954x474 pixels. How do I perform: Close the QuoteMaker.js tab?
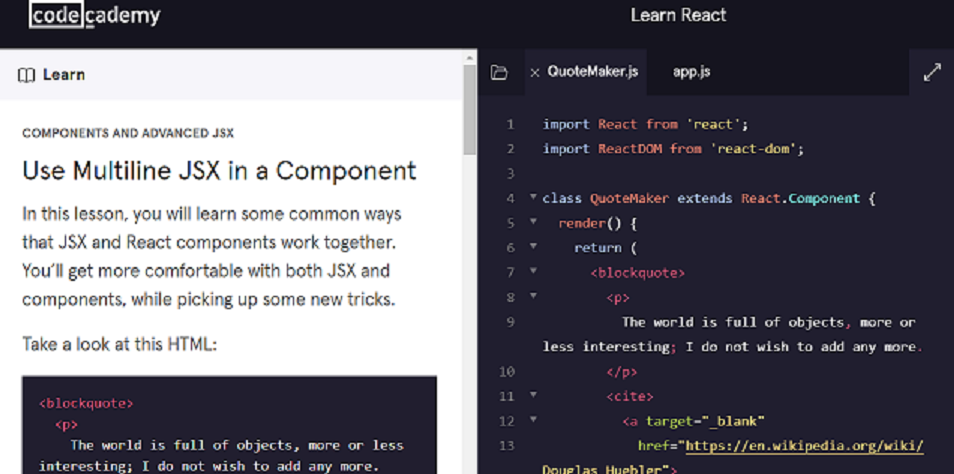[535, 73]
